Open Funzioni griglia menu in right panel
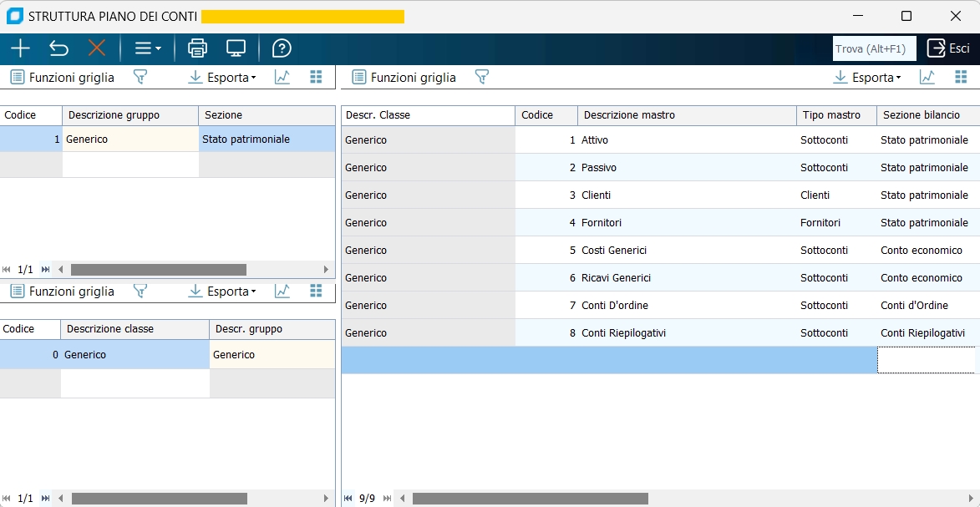Viewport: 980px width, 507px height. pos(404,77)
